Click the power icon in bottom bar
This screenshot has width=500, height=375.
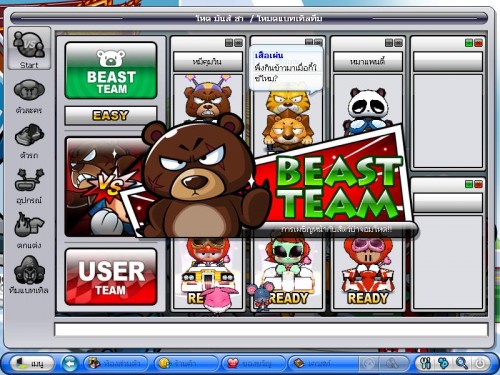[480, 363]
